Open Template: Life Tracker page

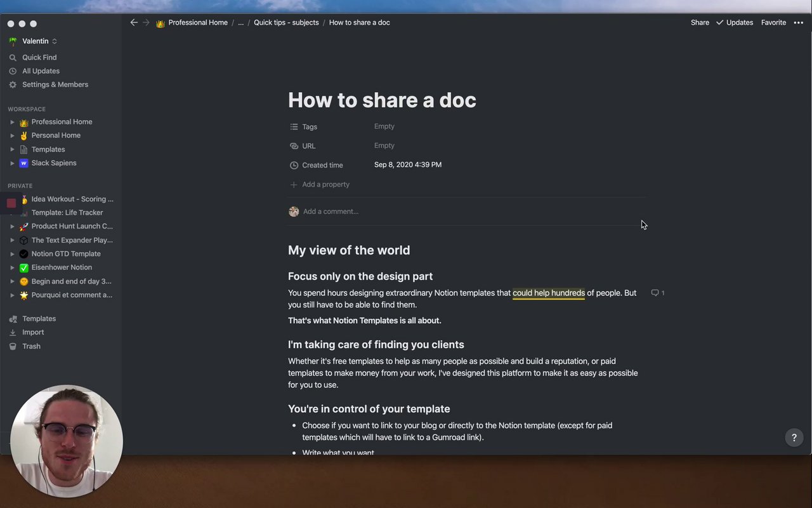(x=67, y=213)
